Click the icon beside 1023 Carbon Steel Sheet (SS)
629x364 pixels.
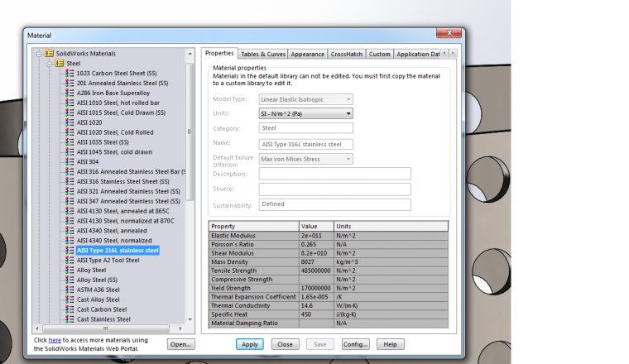70,73
